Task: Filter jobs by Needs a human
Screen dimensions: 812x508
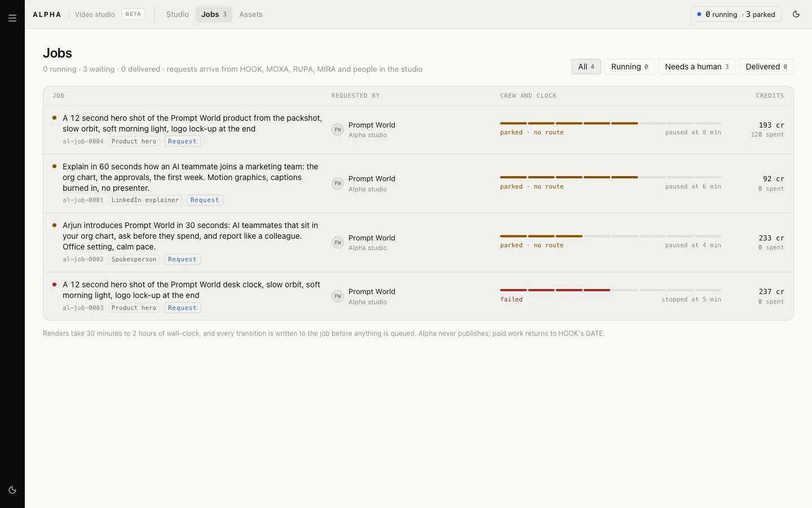Action: coord(697,67)
